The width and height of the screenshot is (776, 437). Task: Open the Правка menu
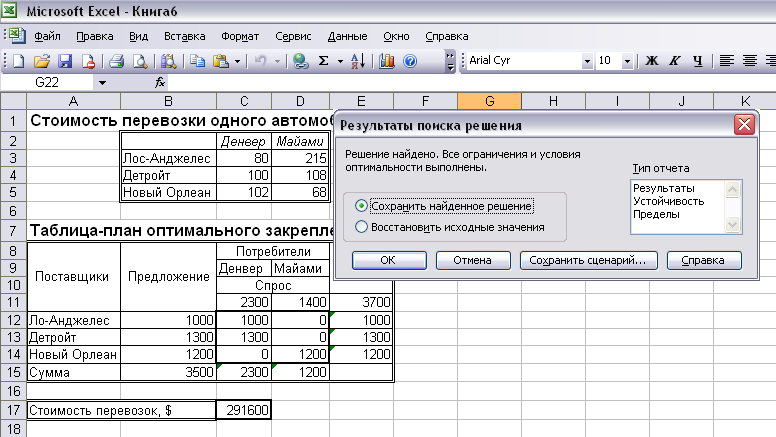pos(95,36)
